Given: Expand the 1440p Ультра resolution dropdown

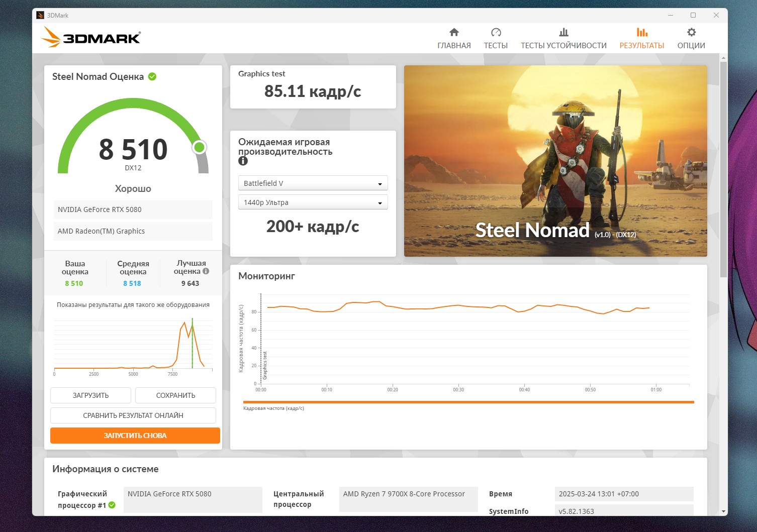Looking at the screenshot, I should click(313, 202).
